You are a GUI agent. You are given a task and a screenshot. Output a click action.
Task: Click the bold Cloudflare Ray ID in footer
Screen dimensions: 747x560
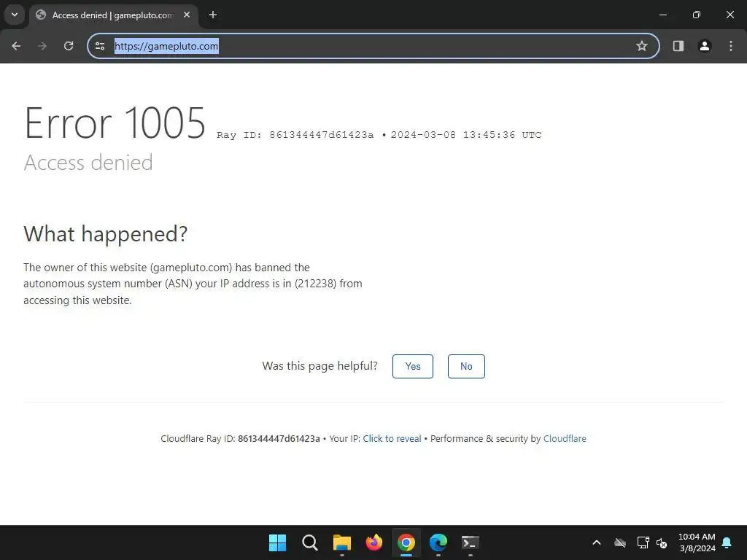tap(279, 438)
